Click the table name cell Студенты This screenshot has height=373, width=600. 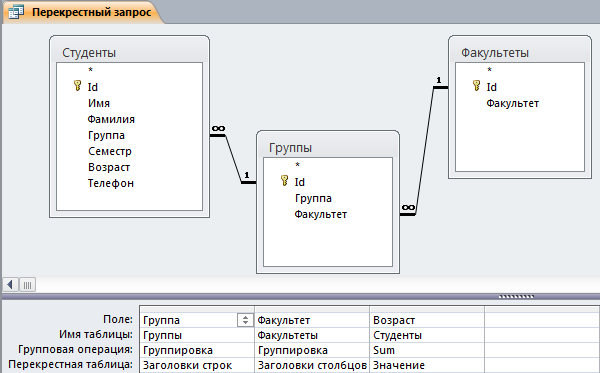[x=427, y=335]
